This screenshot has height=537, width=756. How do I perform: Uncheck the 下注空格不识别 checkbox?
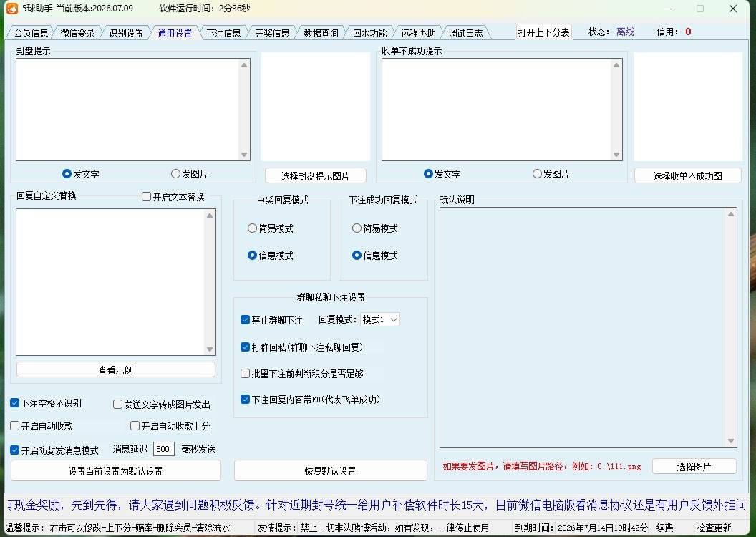point(46,403)
